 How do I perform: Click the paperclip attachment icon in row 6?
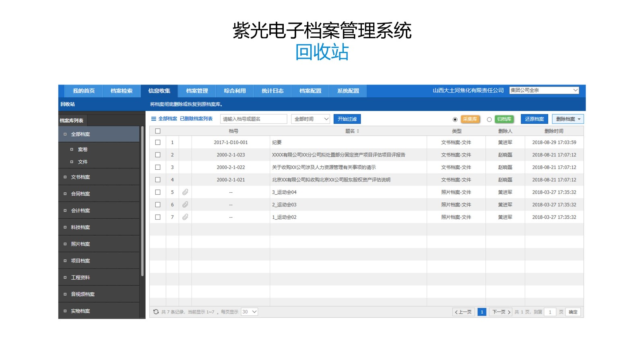(185, 205)
